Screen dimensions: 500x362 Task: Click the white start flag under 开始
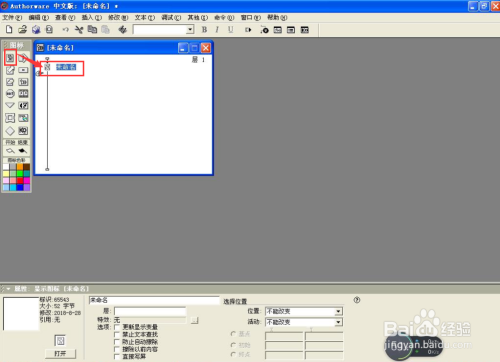pos(10,151)
